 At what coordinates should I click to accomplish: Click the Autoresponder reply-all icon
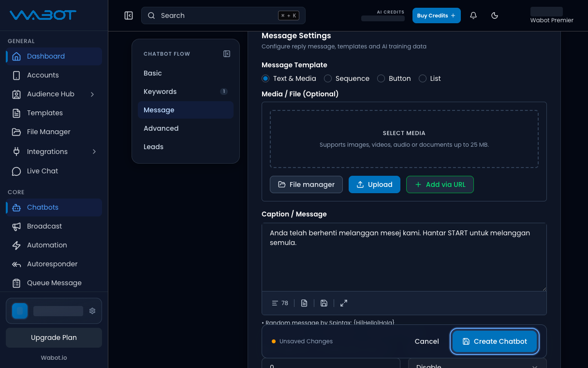coord(16,264)
